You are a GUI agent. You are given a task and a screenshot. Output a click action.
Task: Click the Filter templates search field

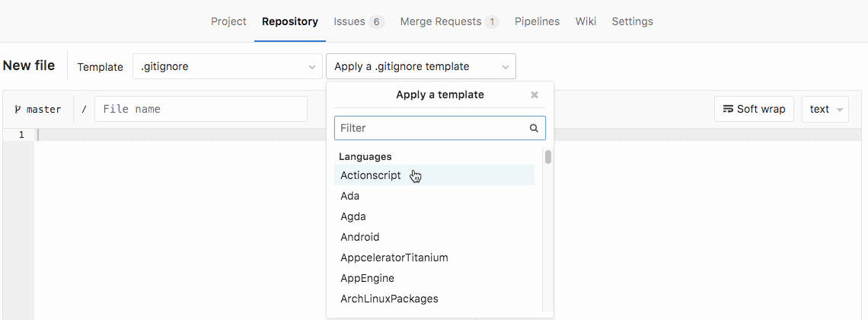coord(431,128)
